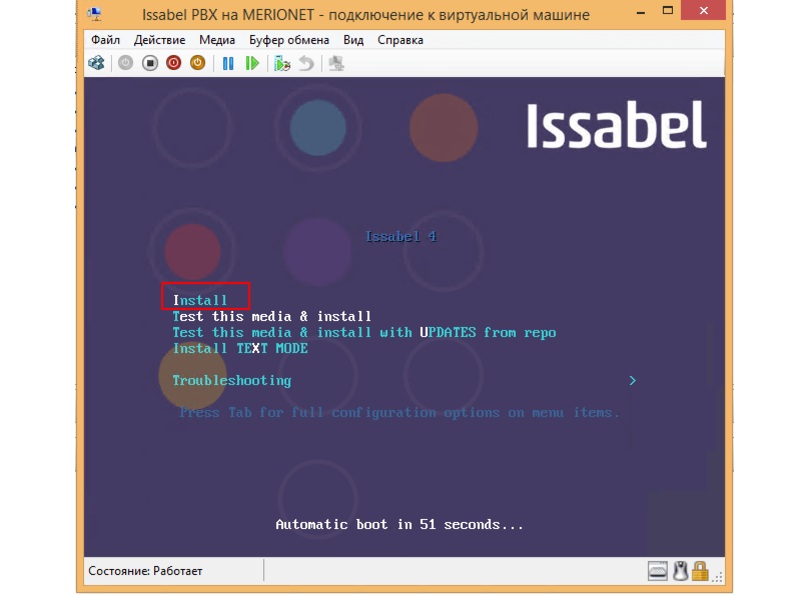Open the Вид menu
The width and height of the screenshot is (801, 595).
point(354,40)
